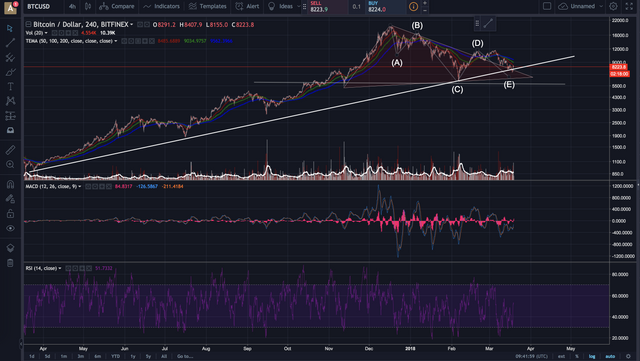Hide all drawings with the eye icon
The image size is (640, 361).
(10, 228)
